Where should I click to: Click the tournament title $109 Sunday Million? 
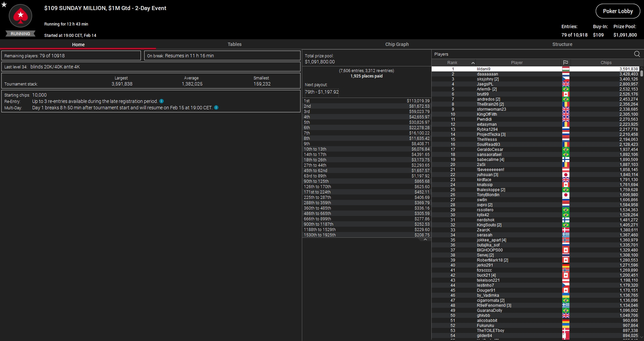[x=105, y=8]
